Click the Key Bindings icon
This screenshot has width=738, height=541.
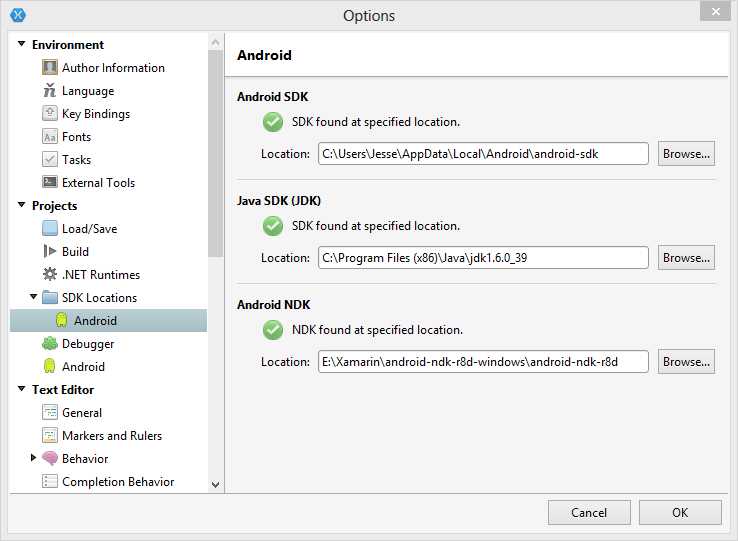pyautogui.click(x=50, y=114)
